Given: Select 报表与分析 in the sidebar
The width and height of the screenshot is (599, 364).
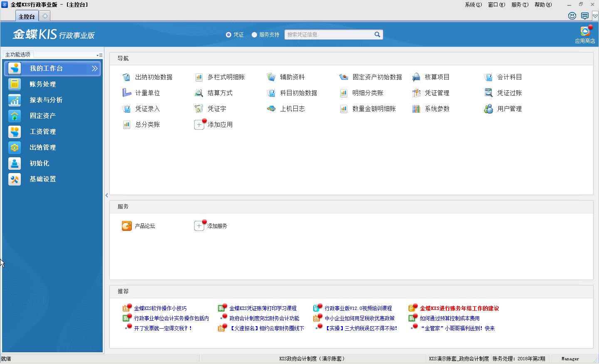Looking at the screenshot, I should click(x=52, y=100).
